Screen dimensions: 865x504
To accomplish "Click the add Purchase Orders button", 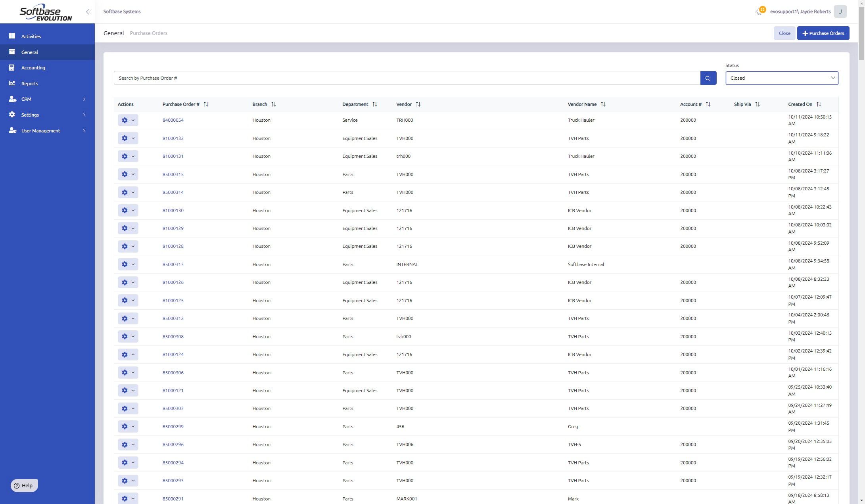I will [823, 33].
